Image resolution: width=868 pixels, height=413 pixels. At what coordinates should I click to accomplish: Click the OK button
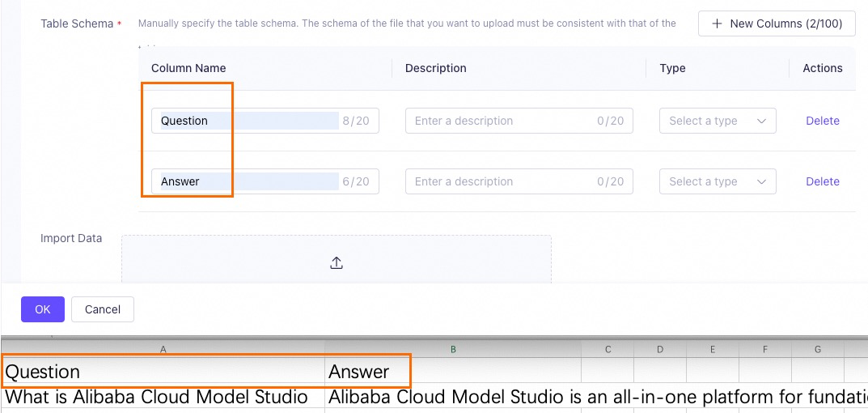pos(43,309)
